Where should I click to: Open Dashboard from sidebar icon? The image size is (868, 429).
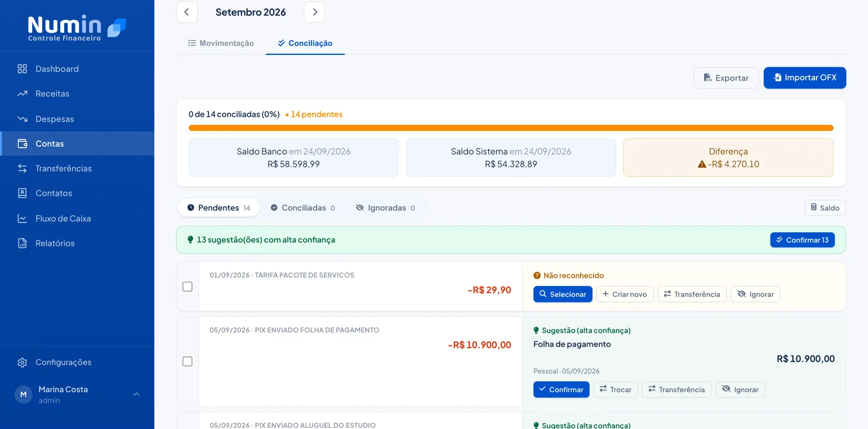[x=22, y=69]
